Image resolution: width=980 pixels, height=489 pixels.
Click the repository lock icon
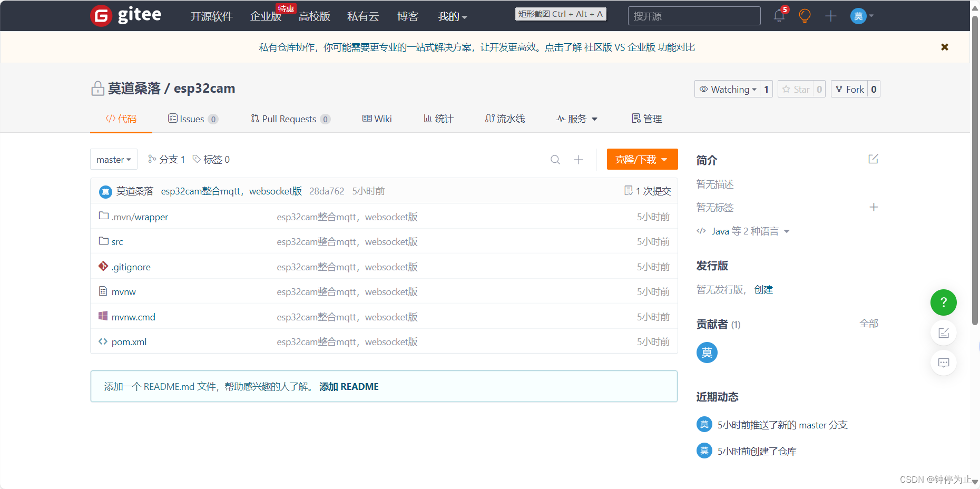click(97, 89)
